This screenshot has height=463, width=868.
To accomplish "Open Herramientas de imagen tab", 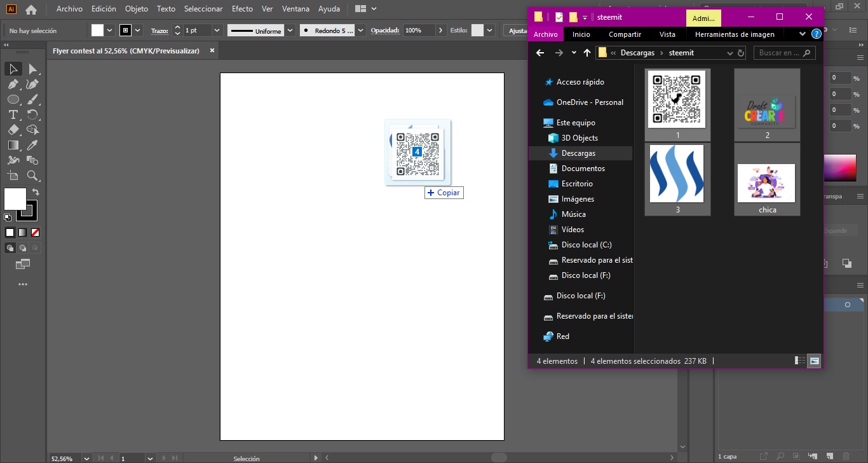I will (735, 34).
